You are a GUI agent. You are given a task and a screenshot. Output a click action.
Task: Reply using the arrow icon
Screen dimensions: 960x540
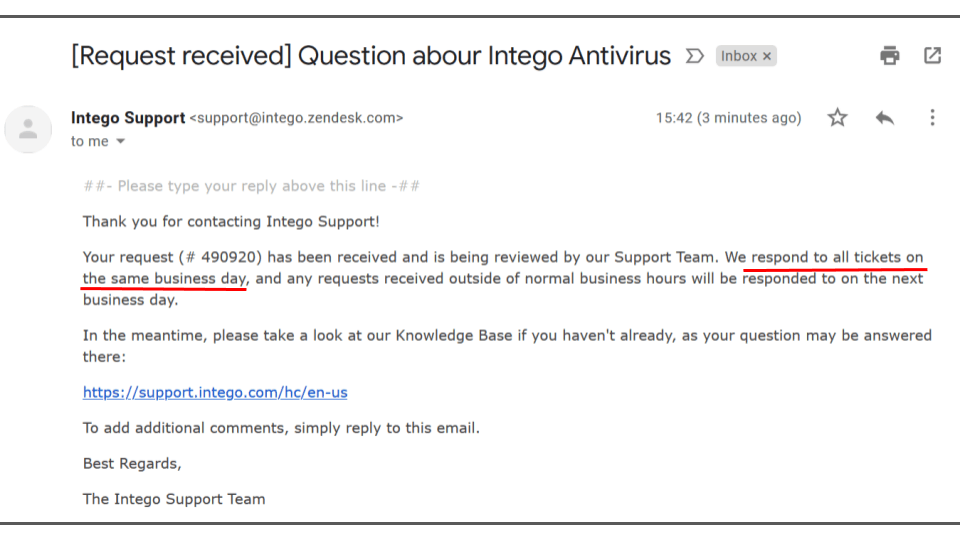(x=885, y=118)
